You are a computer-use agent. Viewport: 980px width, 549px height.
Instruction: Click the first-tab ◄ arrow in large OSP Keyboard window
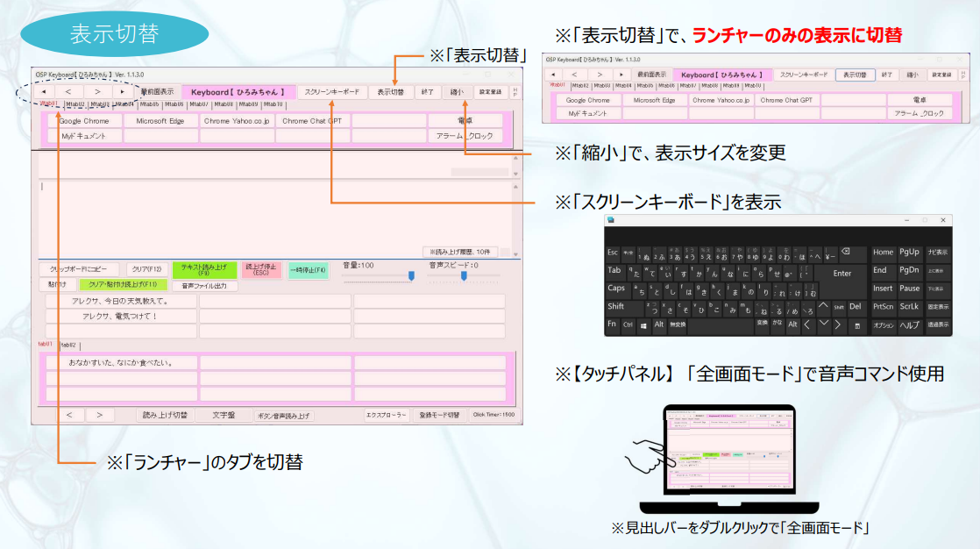coord(44,92)
